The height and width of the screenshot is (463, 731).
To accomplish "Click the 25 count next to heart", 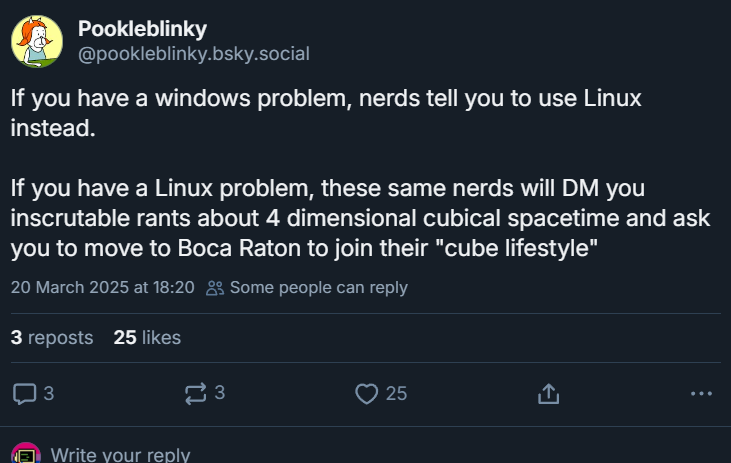I will (396, 394).
